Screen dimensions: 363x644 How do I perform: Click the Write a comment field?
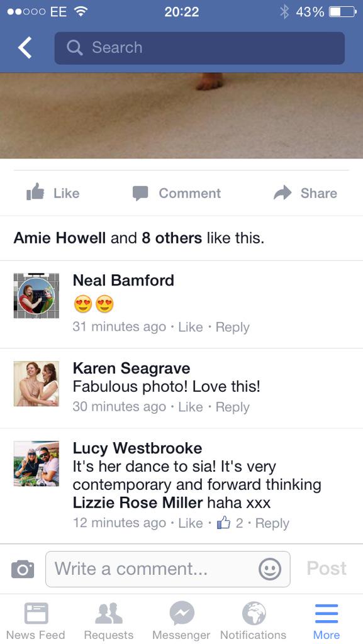167,569
